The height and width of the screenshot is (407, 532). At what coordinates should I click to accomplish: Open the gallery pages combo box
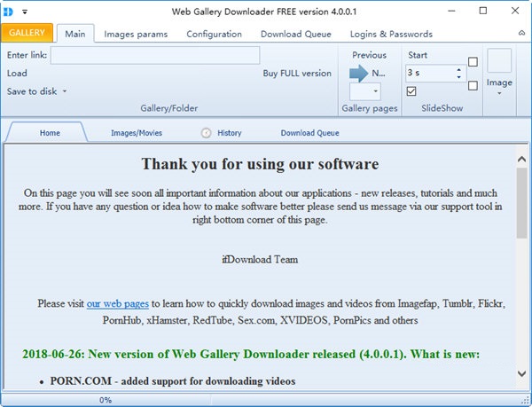pyautogui.click(x=364, y=91)
